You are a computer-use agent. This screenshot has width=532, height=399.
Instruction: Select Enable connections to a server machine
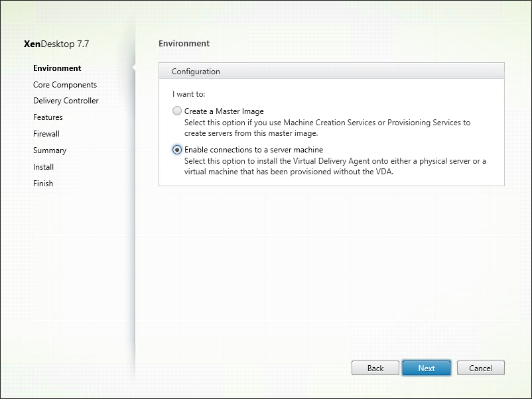pos(177,150)
